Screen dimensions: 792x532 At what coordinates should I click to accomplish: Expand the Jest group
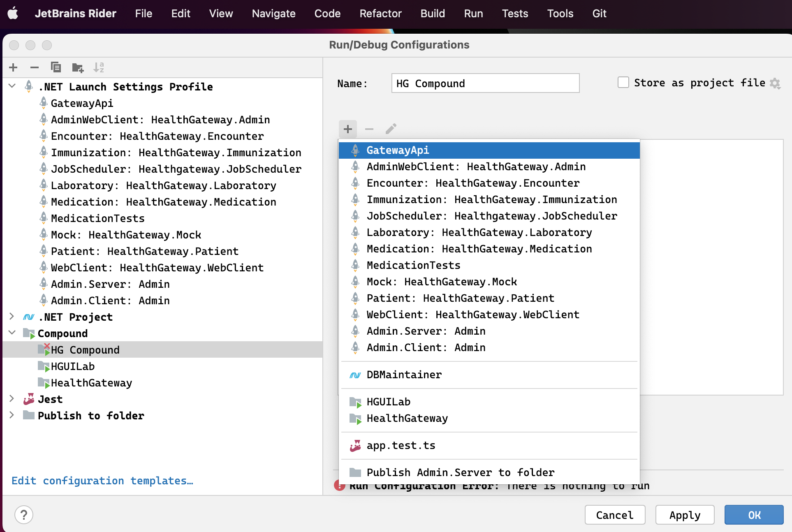pos(12,398)
